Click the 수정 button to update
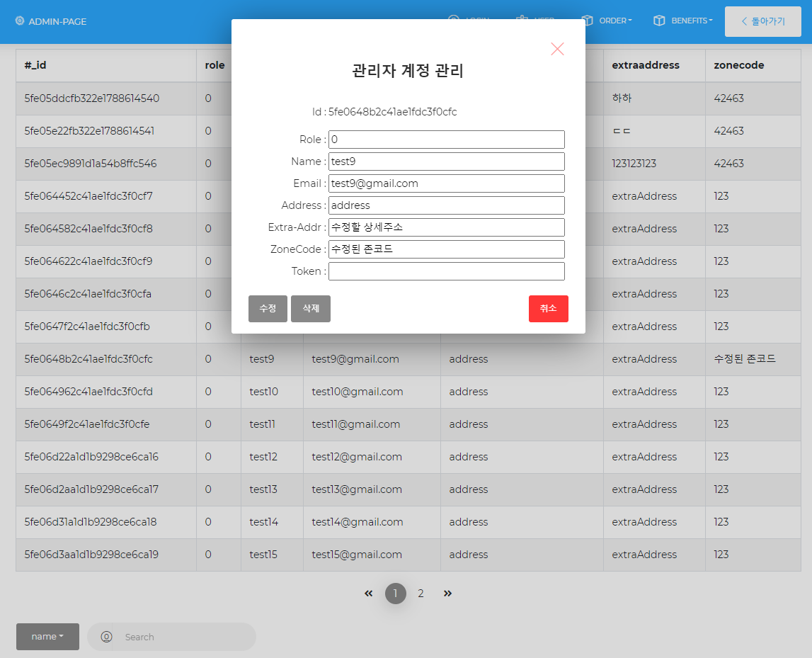812x658 pixels. point(268,309)
